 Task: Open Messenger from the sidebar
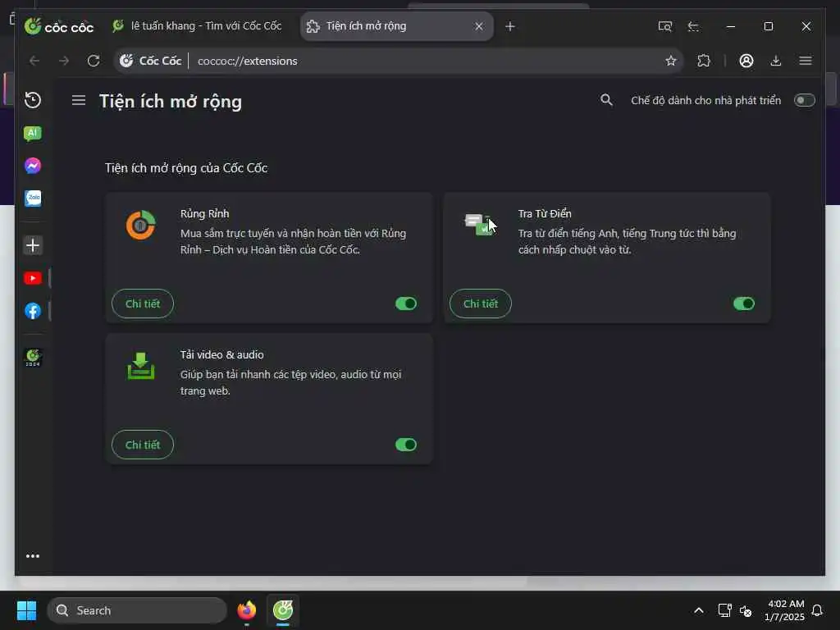[x=33, y=166]
